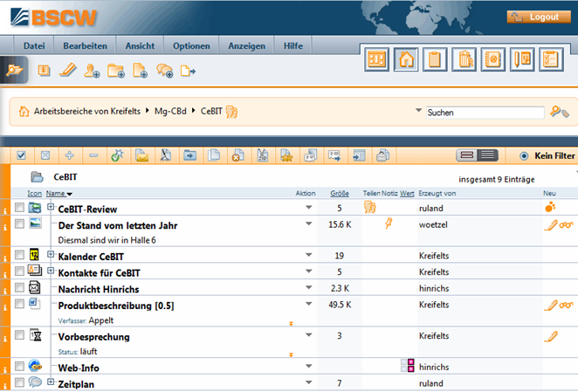This screenshot has height=392, width=578.
Task: Click the copy documents icon
Action: (214, 155)
